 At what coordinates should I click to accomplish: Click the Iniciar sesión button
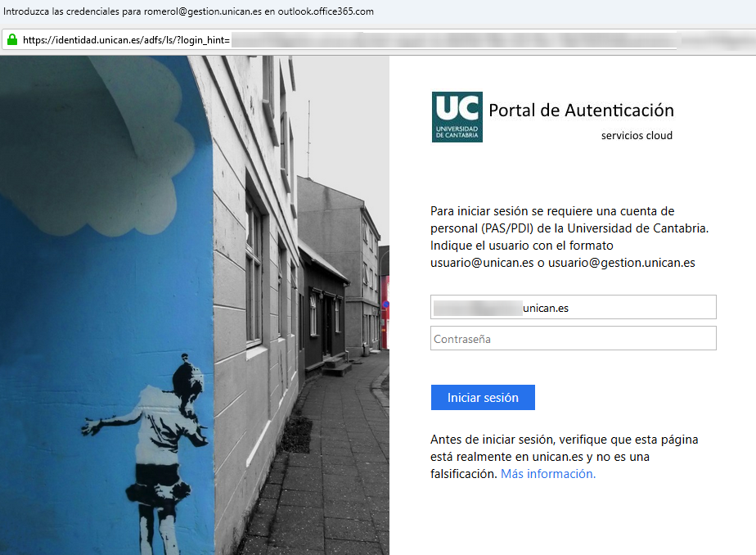(483, 397)
